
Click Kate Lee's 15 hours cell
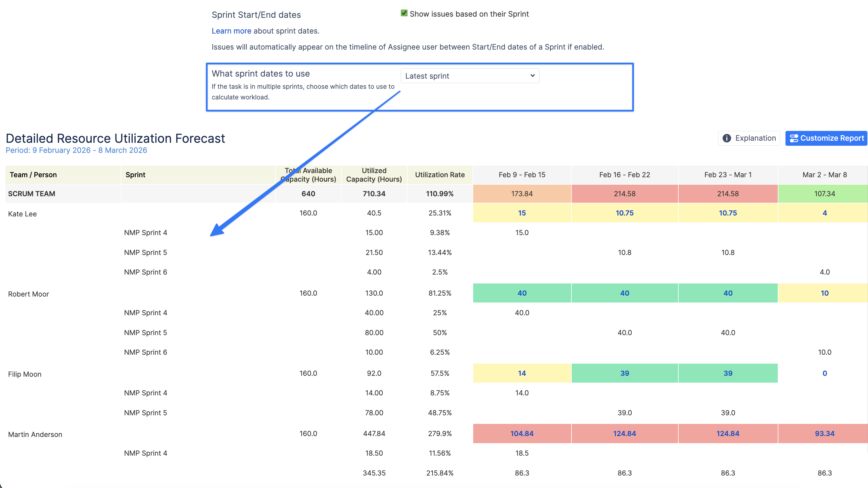522,213
